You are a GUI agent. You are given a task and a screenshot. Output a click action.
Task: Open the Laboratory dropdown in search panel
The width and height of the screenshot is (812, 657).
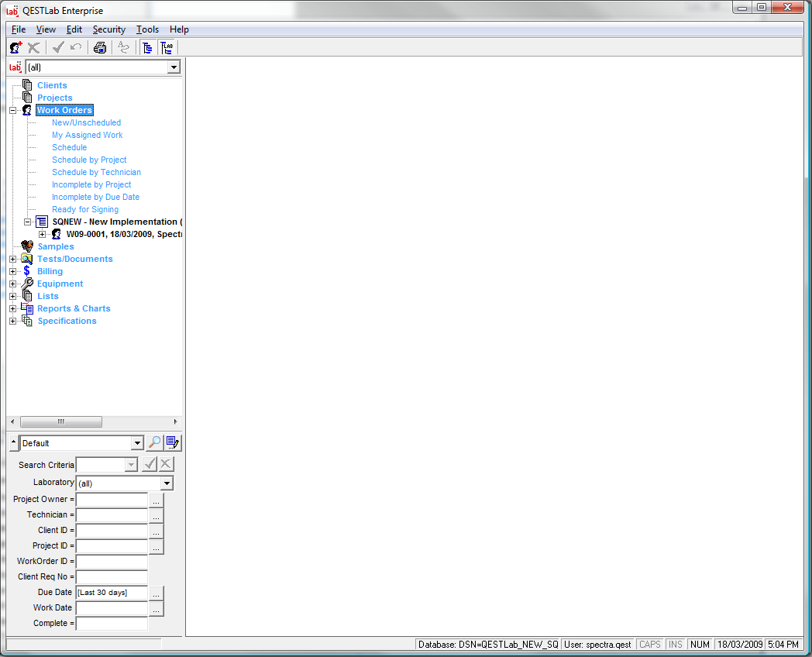point(167,483)
